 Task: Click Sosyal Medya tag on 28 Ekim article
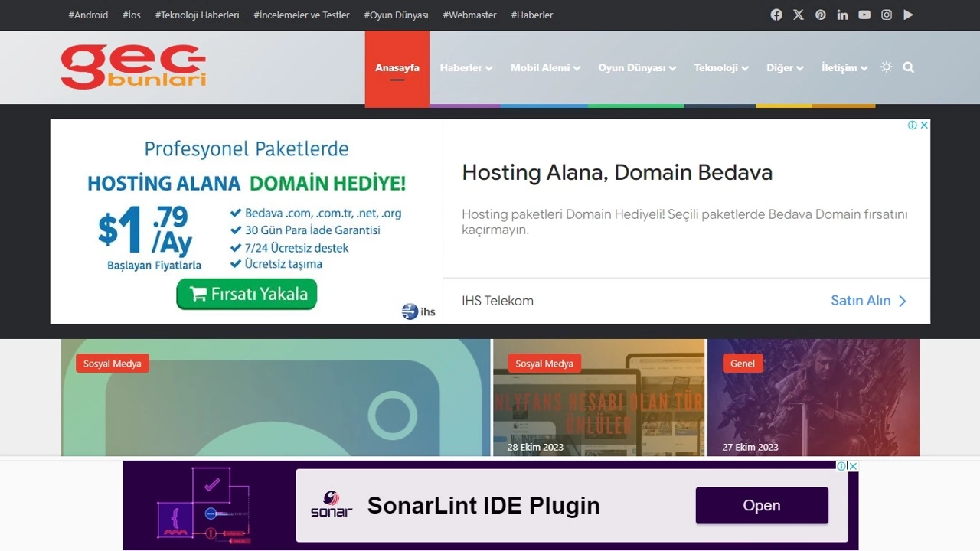point(544,364)
